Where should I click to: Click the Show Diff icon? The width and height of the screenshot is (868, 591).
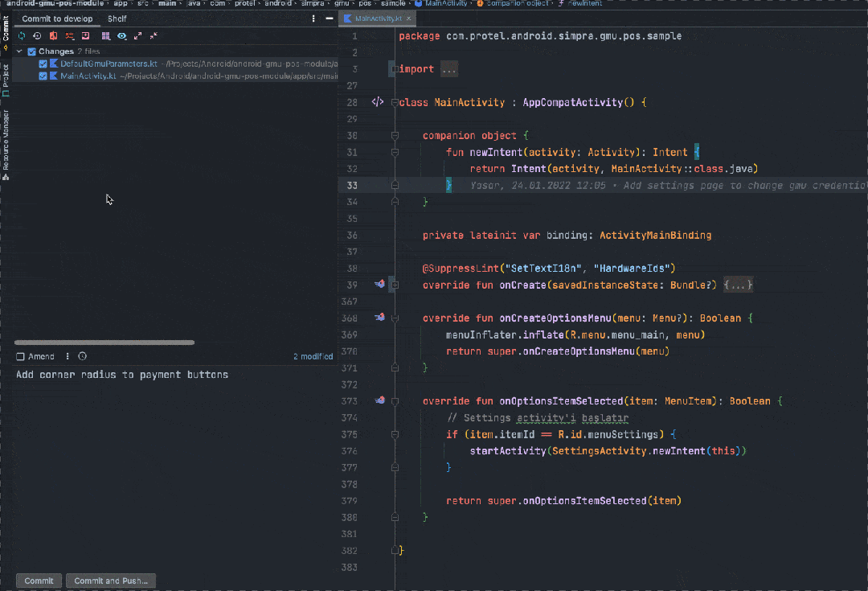(53, 35)
